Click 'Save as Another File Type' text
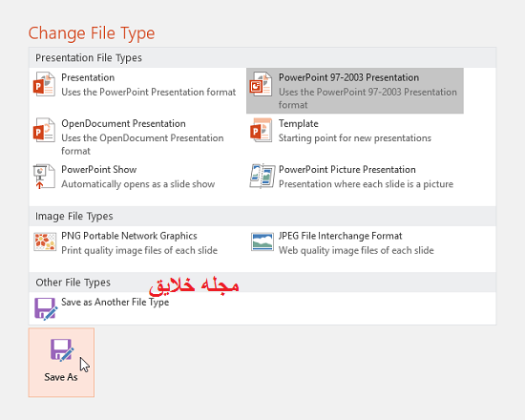The height and width of the screenshot is (420, 525). coord(115,302)
